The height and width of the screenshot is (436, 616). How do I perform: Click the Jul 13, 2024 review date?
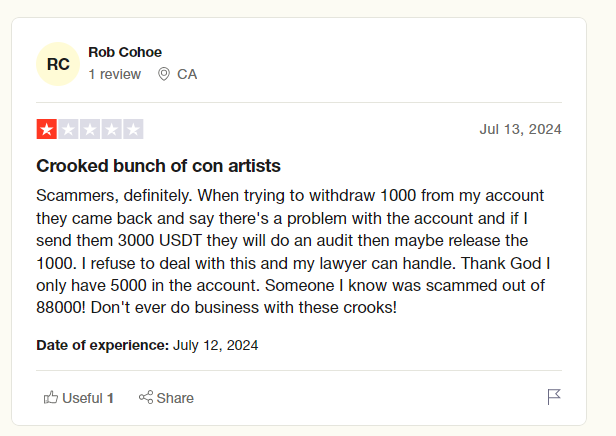(521, 129)
